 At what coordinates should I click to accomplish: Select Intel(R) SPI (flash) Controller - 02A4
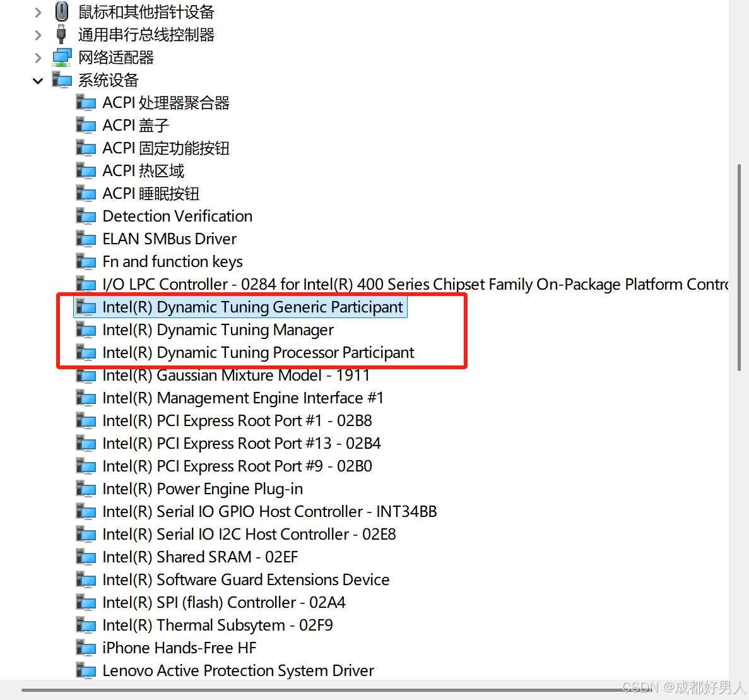pyautogui.click(x=224, y=603)
